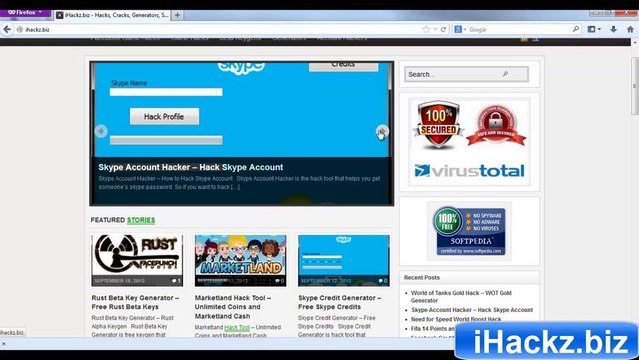639x360 pixels.
Task: Click the Skype Name field in slide
Action: tap(166, 92)
